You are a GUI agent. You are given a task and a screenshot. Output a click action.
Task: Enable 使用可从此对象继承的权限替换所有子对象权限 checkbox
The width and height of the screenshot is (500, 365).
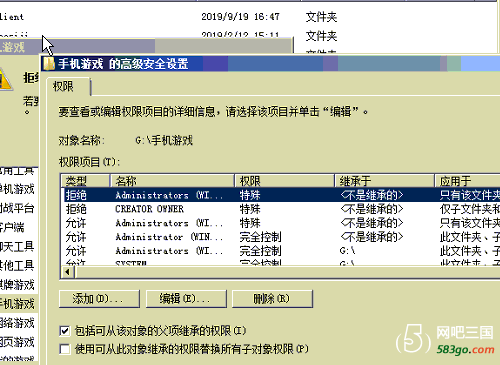click(x=65, y=349)
